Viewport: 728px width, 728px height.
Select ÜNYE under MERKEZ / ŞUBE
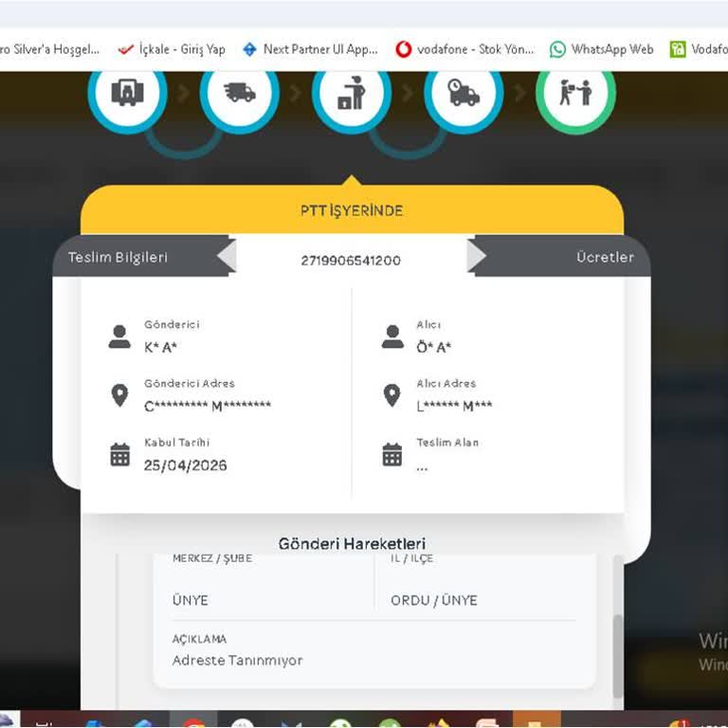tap(190, 600)
